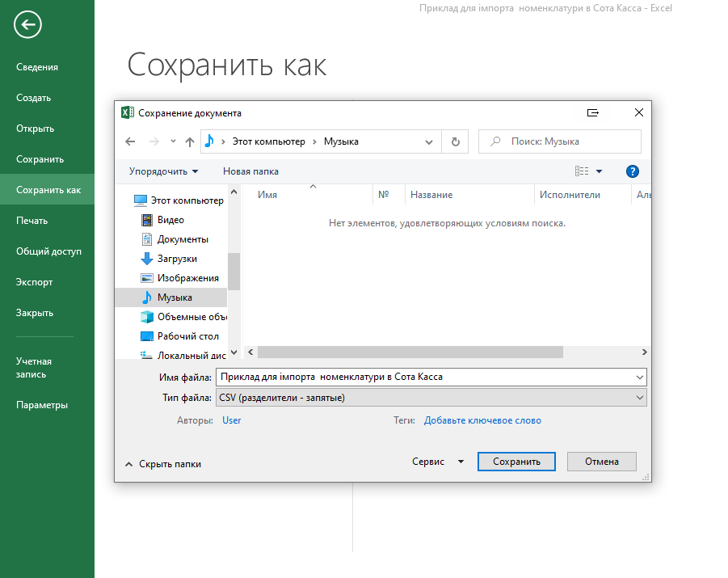The width and height of the screenshot is (728, 578).
Task: Click the file list horizontal scrollbar thumb
Action: click(410, 352)
